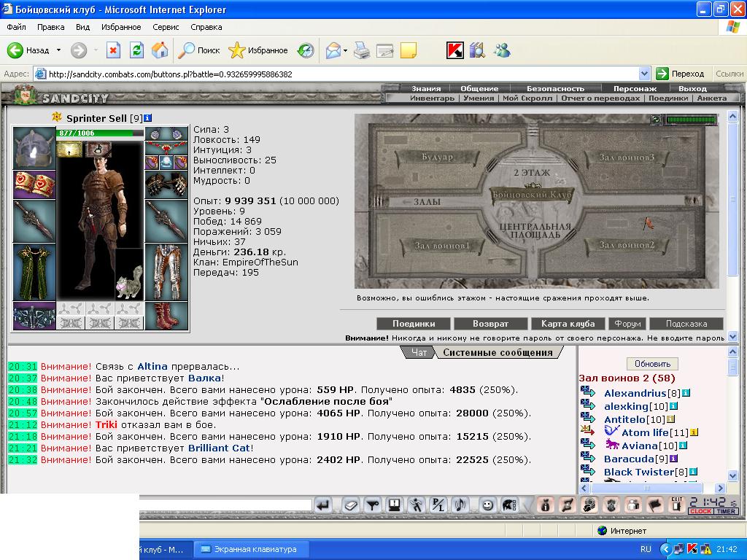This screenshot has height=560, width=747.
Task: Click the Обновить button
Action: pos(652,364)
